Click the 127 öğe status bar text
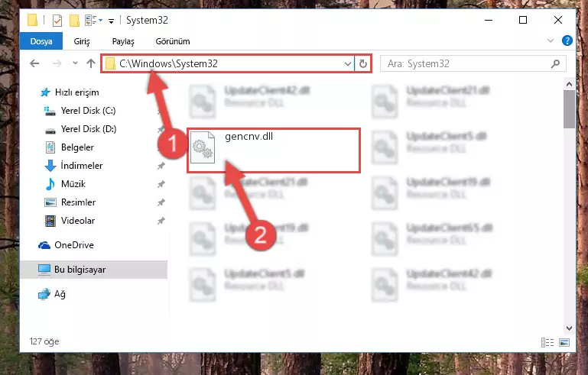 (x=44, y=341)
